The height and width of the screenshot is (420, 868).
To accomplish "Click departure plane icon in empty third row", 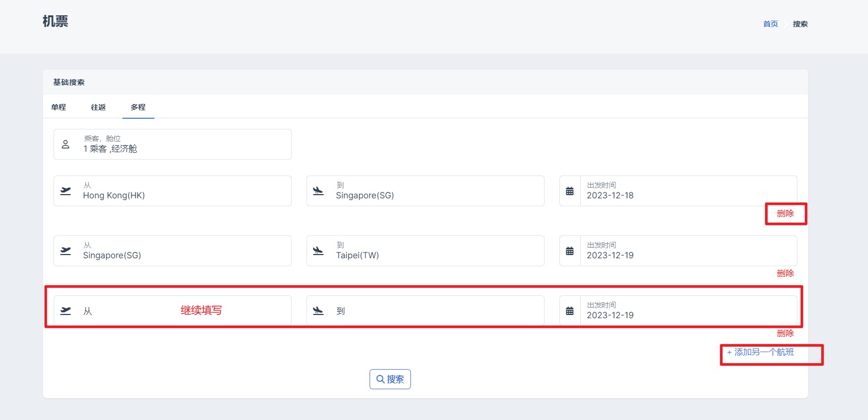I will coord(66,311).
